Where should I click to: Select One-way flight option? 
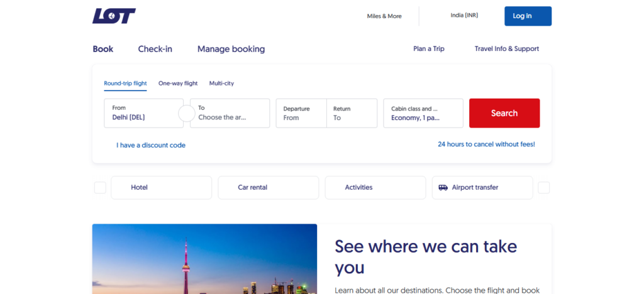click(178, 84)
